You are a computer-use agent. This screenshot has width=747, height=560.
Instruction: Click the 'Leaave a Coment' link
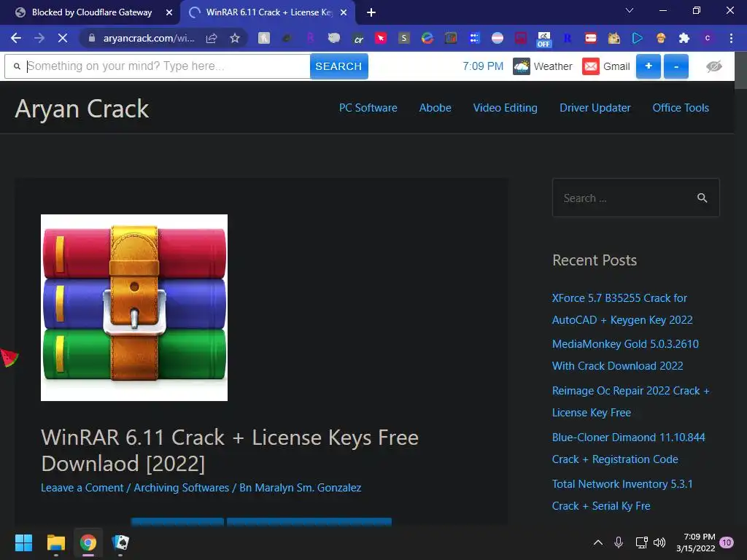(x=82, y=488)
